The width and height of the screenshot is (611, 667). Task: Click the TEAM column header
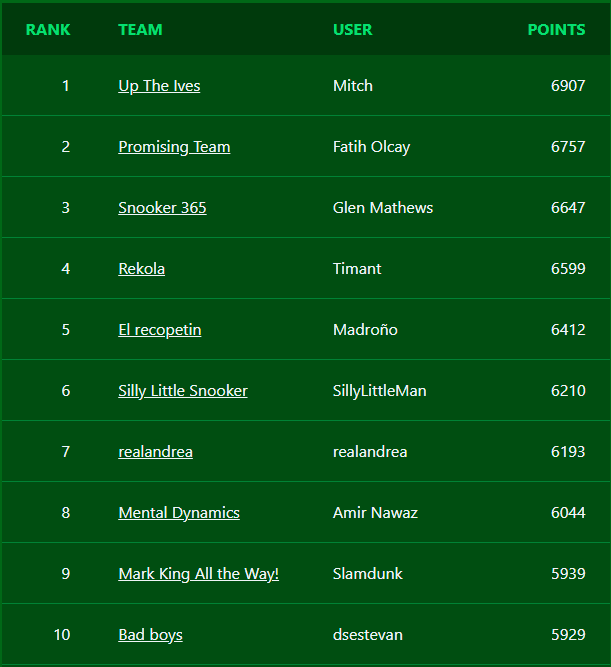[x=140, y=30]
